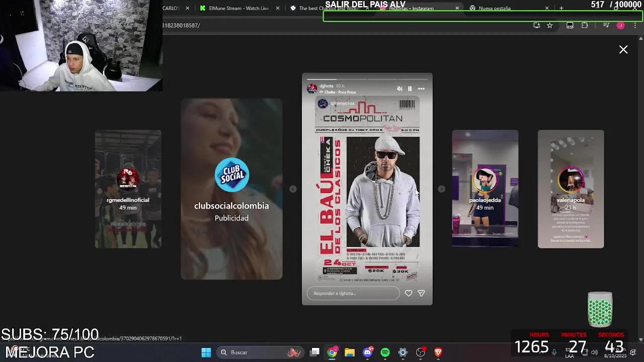View the rgmedellinoficial story
The width and height of the screenshot is (644, 362).
[x=128, y=189]
